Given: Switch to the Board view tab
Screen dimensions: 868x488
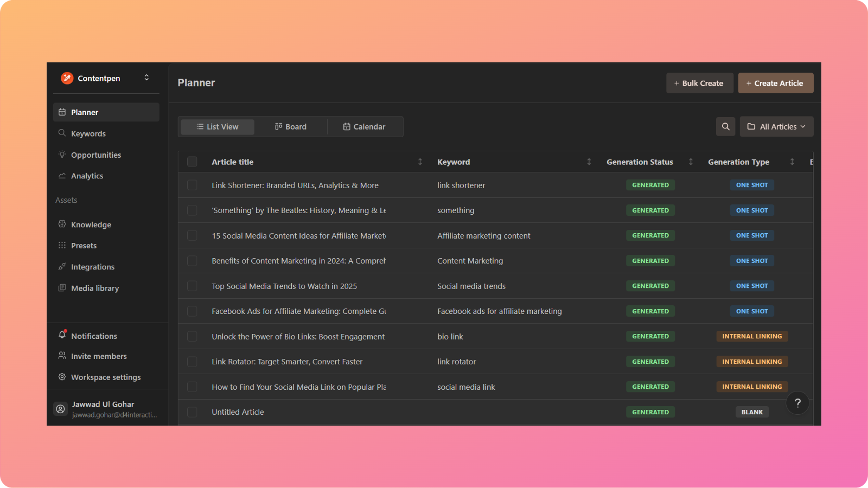Looking at the screenshot, I should (291, 126).
